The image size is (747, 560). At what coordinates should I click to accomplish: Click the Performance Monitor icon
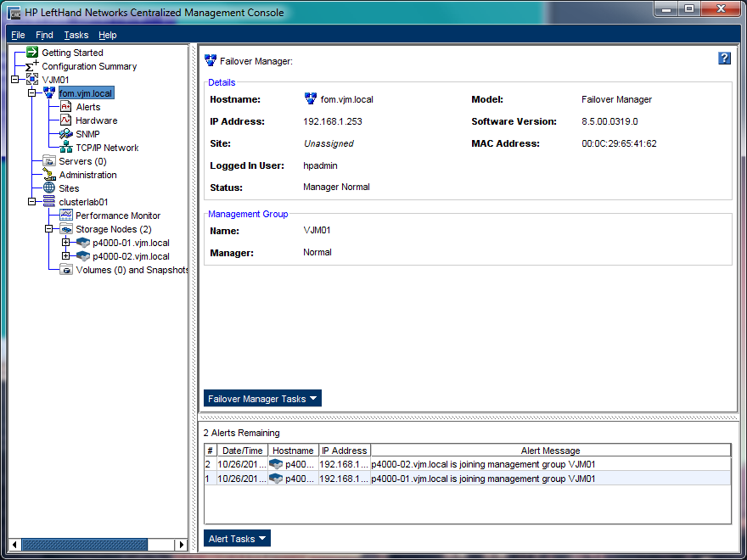pos(66,216)
